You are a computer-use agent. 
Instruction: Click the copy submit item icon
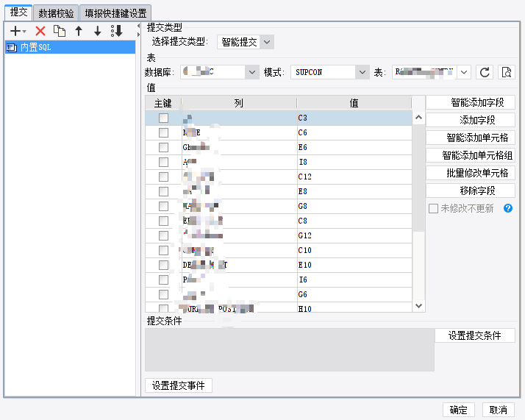60,31
